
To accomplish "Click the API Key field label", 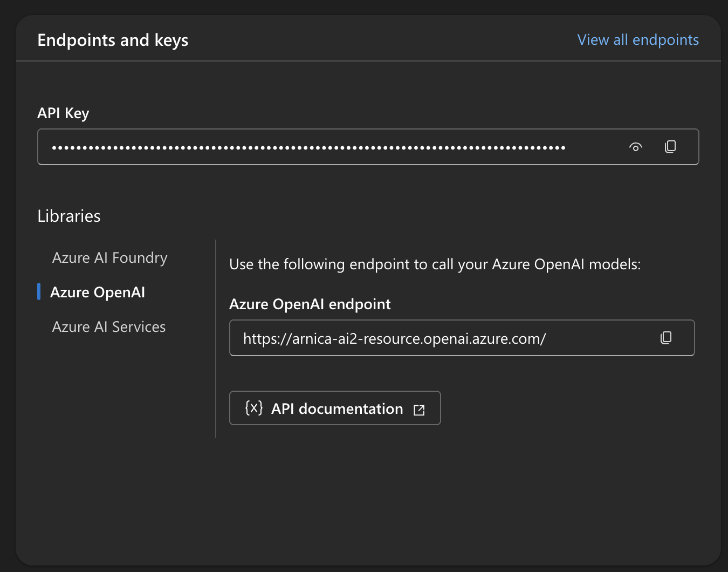I will pos(63,113).
